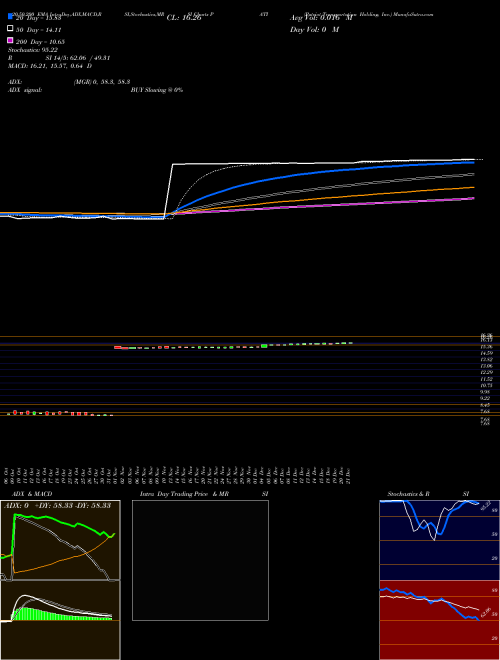This screenshot has width=500, height=660.
Task: Click the 'CL: 16.26' closing price text
Action: pyautogui.click(x=184, y=18)
